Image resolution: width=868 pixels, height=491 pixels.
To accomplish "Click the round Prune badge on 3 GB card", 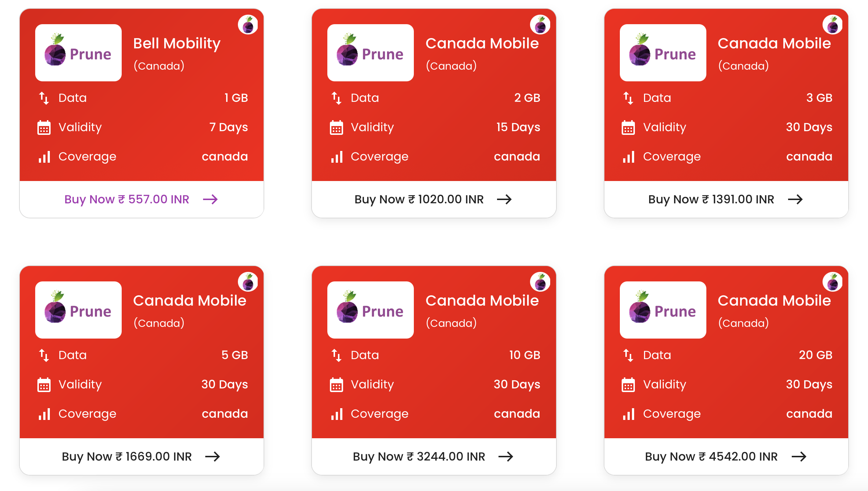I will pos(832,25).
